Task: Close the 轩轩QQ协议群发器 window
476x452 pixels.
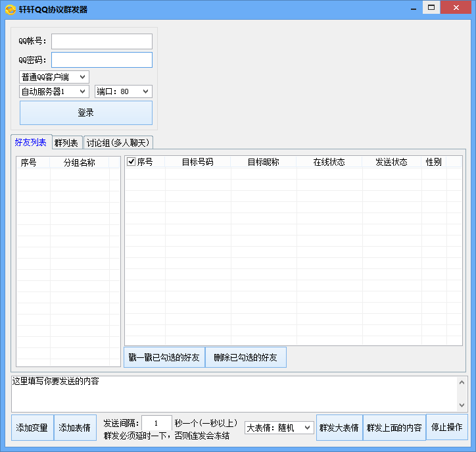Action: pyautogui.click(x=456, y=7)
